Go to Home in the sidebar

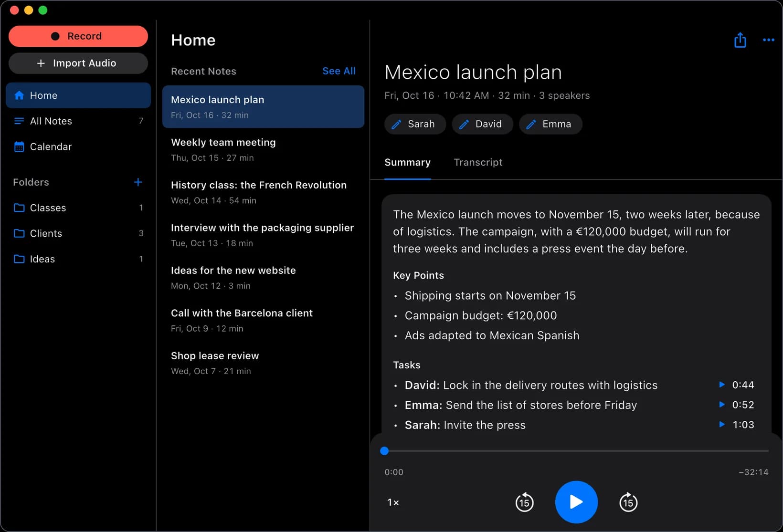pyautogui.click(x=78, y=95)
